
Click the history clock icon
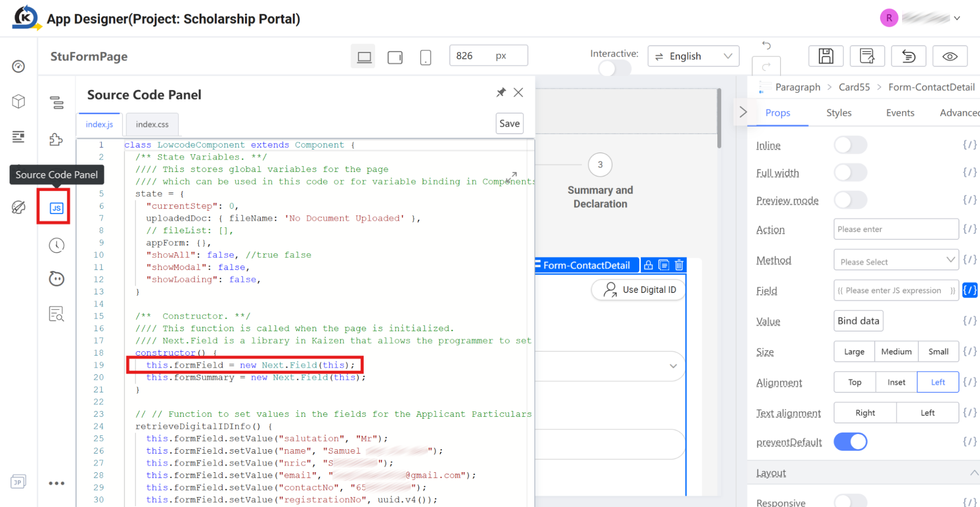coord(56,245)
